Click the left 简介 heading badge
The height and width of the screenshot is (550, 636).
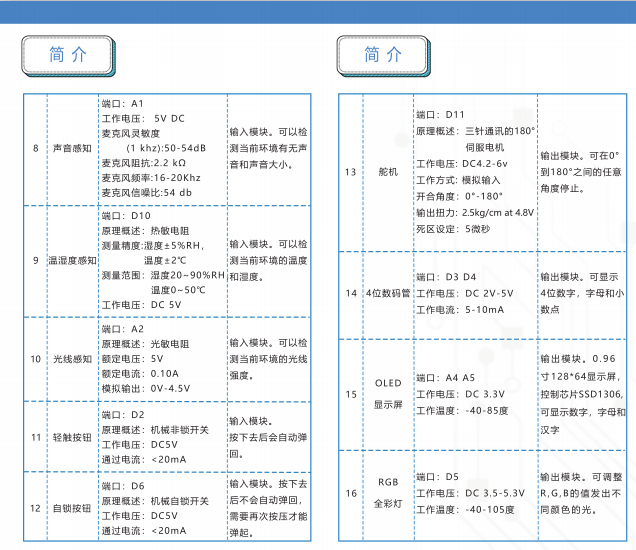pos(68,56)
